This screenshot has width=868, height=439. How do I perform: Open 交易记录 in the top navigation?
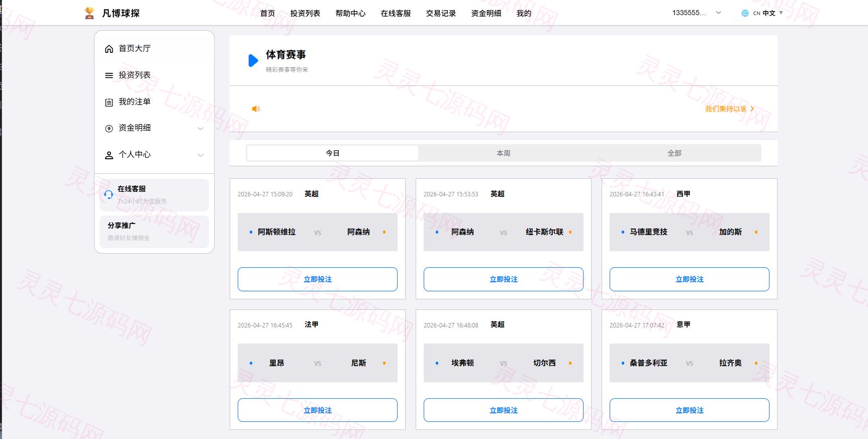tap(441, 13)
